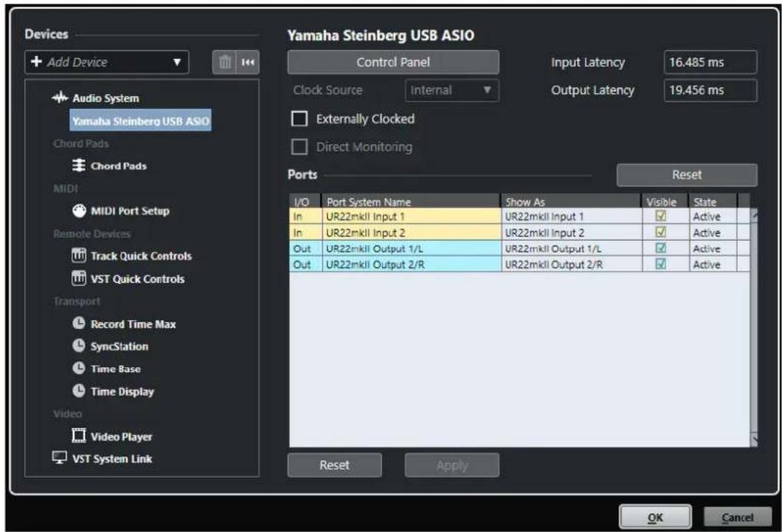Click the Cancel button
The width and height of the screenshot is (782, 532).
[738, 517]
